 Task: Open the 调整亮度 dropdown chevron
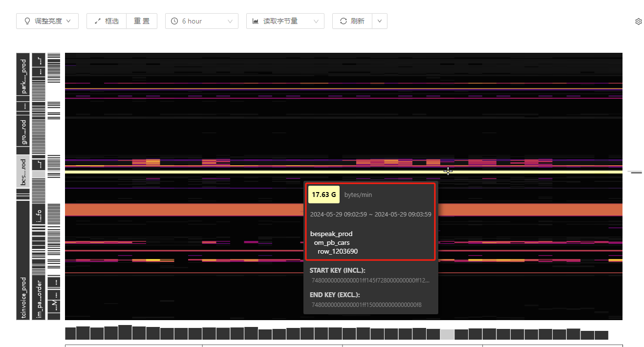pos(69,21)
